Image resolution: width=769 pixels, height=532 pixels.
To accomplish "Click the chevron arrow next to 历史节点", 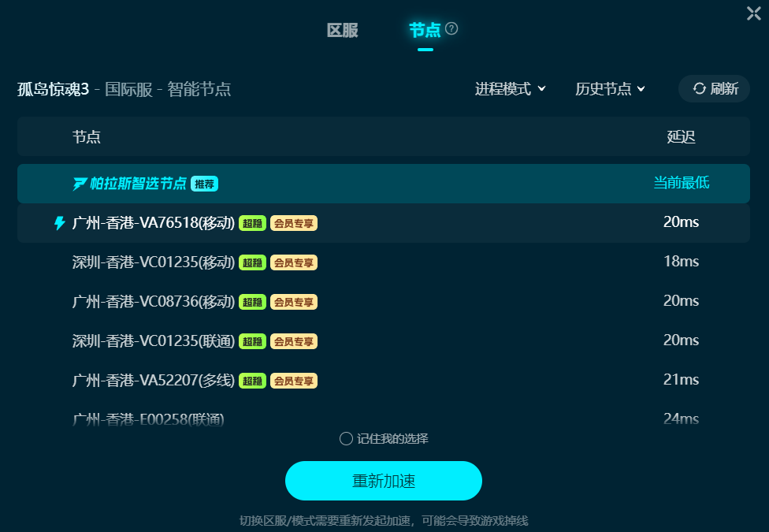I will click(641, 89).
